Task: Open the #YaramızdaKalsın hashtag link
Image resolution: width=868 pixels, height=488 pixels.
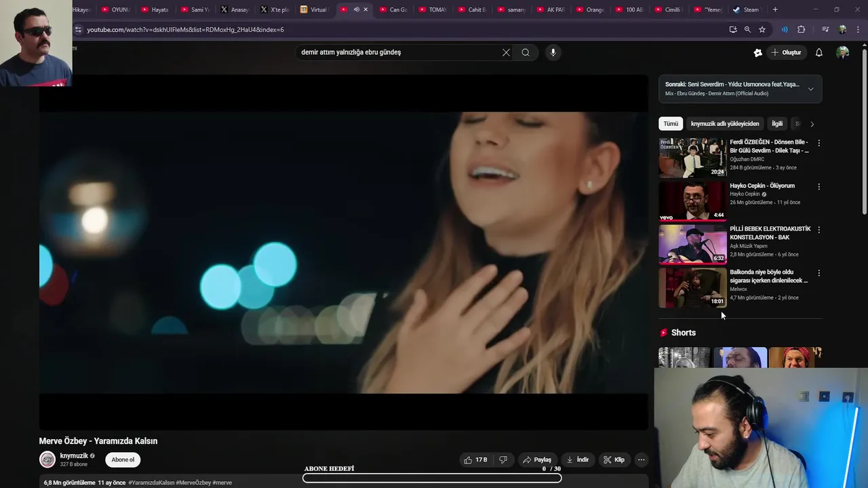Action: [151, 483]
